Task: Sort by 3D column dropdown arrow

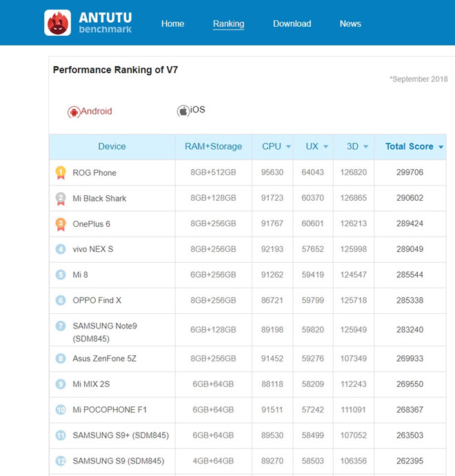Action: (365, 147)
